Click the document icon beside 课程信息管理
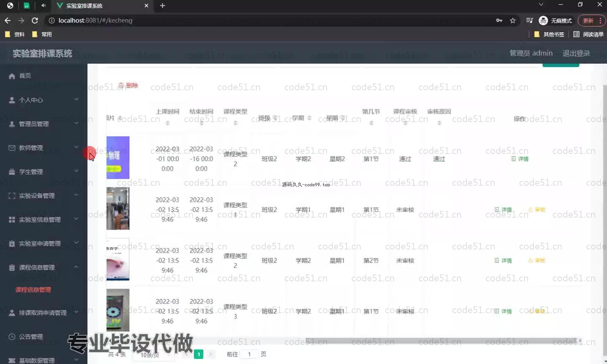Screen dimensions: 607x364 coord(12,267)
